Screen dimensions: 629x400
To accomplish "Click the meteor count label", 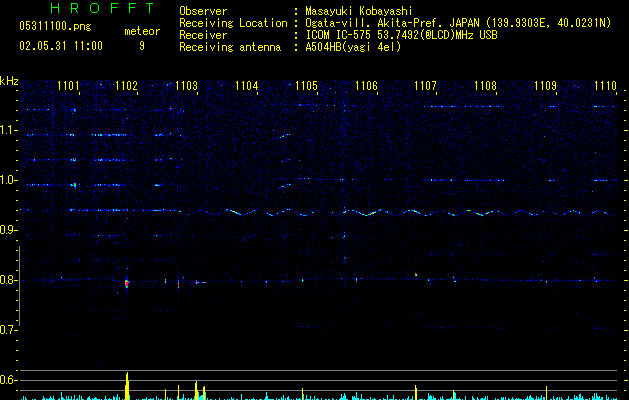I will 141,32.
